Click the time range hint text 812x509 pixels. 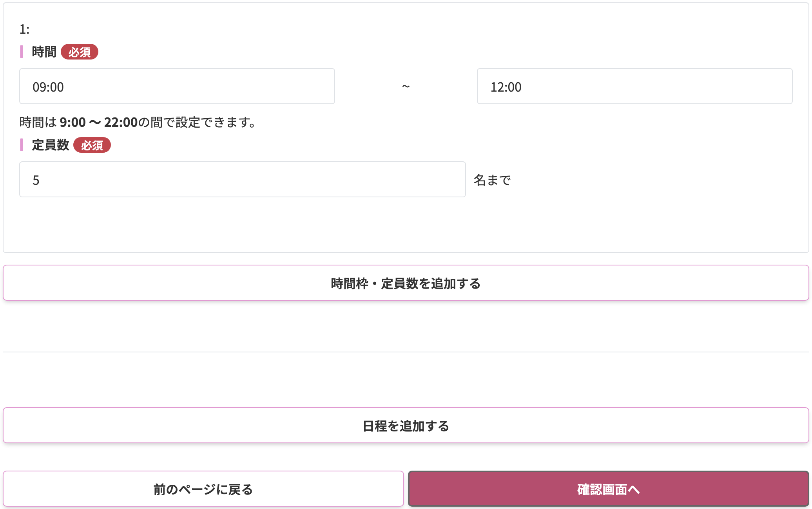coord(137,122)
